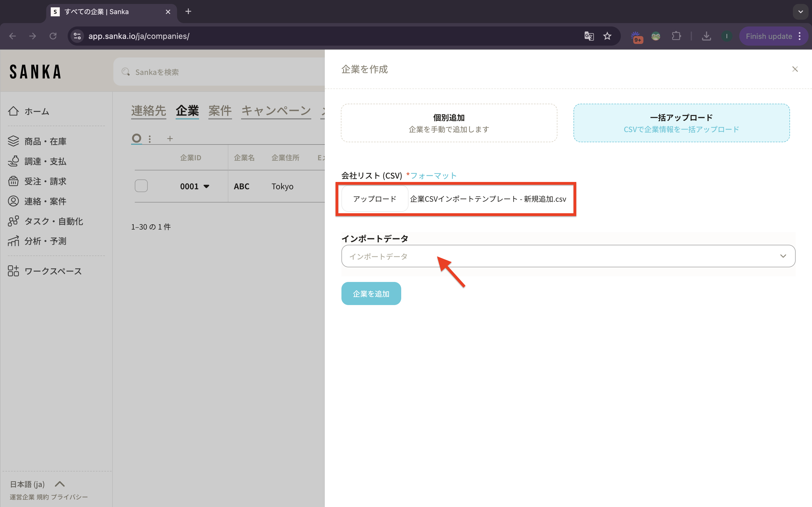Open the 商品・在庫 layers icon
The height and width of the screenshot is (507, 812).
click(14, 141)
